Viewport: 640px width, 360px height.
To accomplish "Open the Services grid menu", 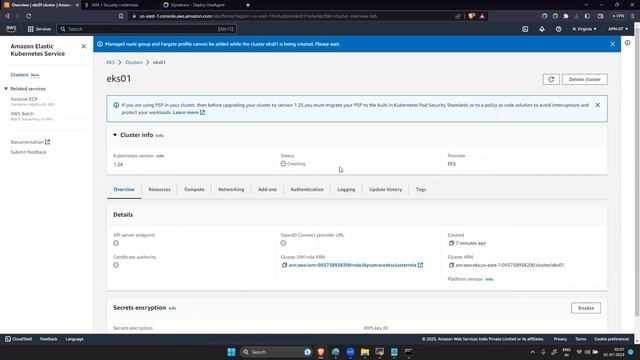I will [x=39, y=29].
